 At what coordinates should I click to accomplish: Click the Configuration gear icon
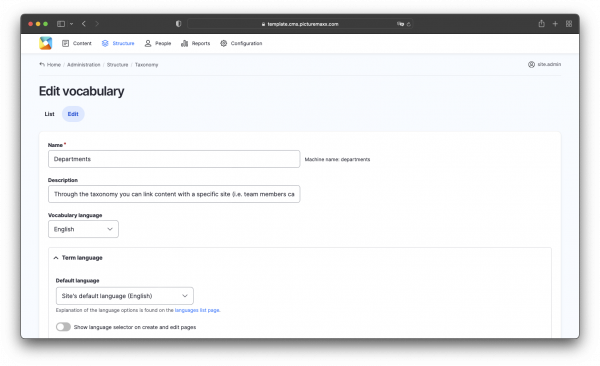pyautogui.click(x=223, y=43)
